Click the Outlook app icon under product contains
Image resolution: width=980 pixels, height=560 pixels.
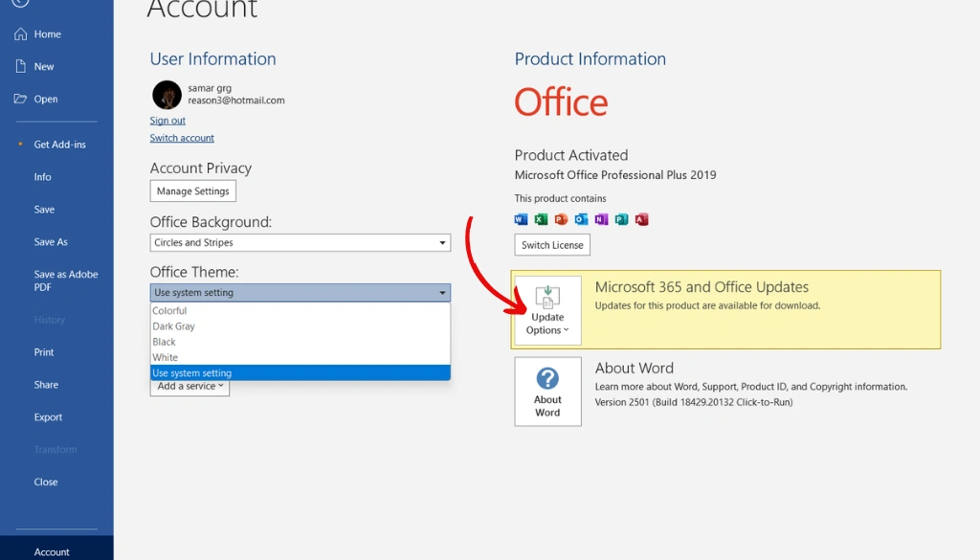(581, 219)
